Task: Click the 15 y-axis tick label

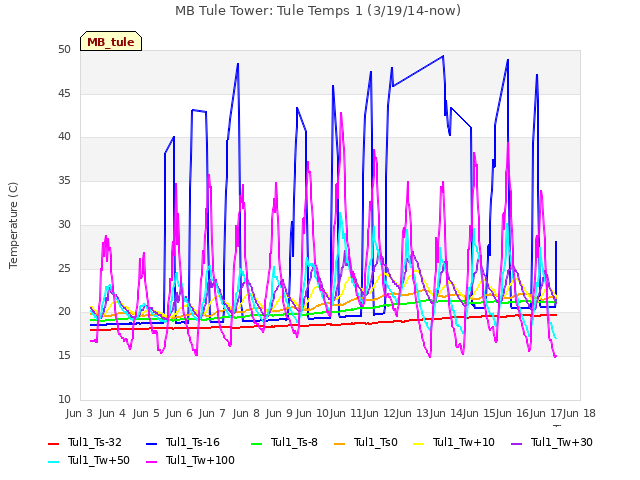Action: coord(64,356)
